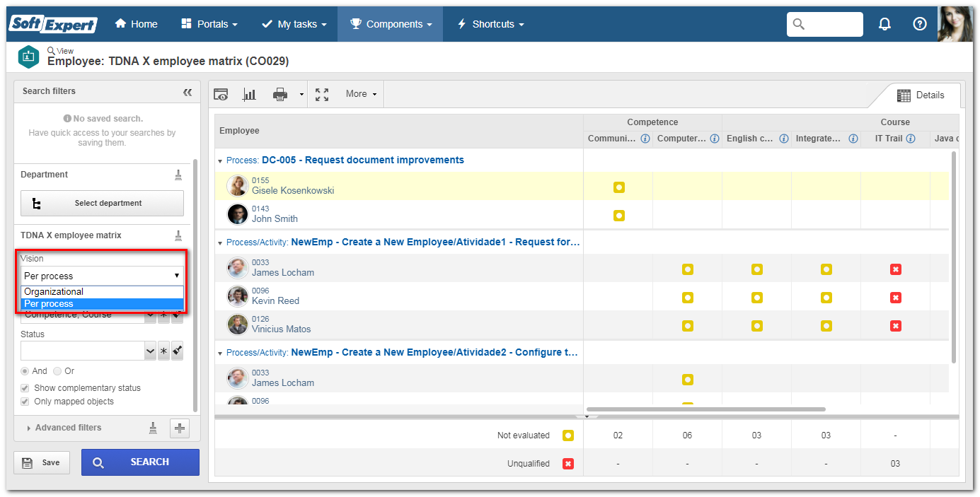Open the notifications bell icon
980x497 pixels.
tap(884, 24)
